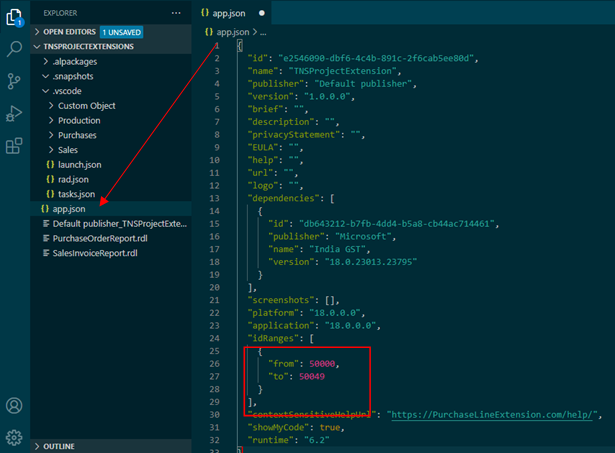Open the Source Control view icon
This screenshot has height=453, width=615.
click(x=15, y=81)
